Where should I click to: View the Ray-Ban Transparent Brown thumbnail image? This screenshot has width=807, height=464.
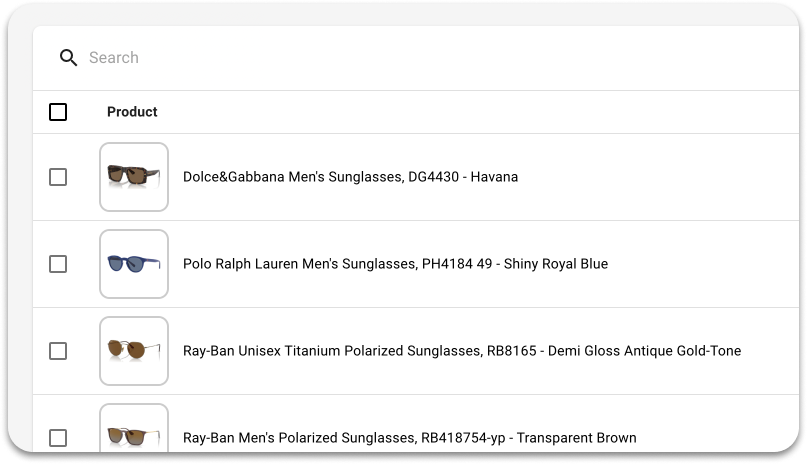pos(134,429)
